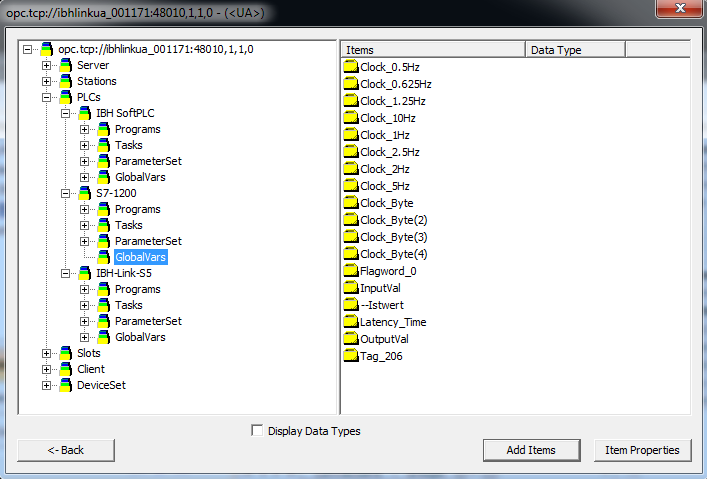Select the OutputVal list item

click(384, 339)
